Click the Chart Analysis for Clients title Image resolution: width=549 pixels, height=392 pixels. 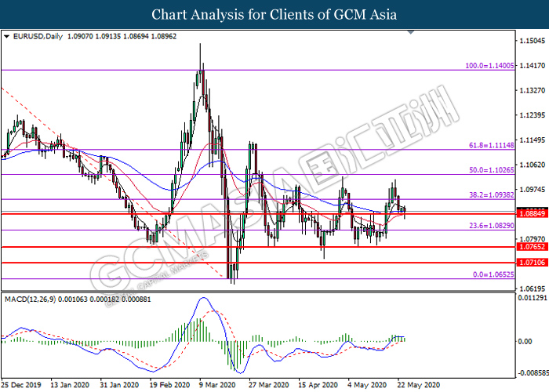(x=274, y=14)
